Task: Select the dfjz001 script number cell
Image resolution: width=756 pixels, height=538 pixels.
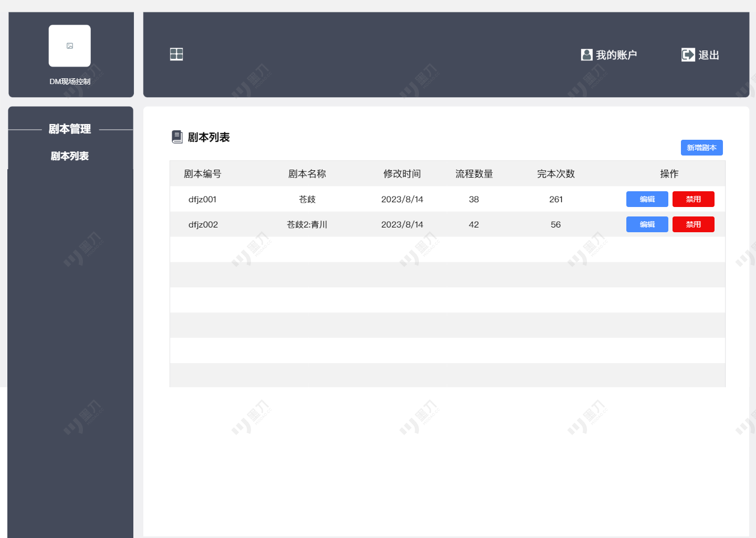Action: click(203, 199)
